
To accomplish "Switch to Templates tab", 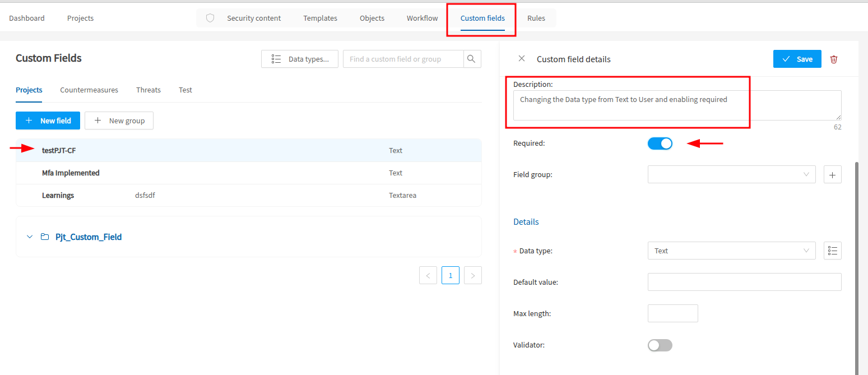I will (x=321, y=18).
